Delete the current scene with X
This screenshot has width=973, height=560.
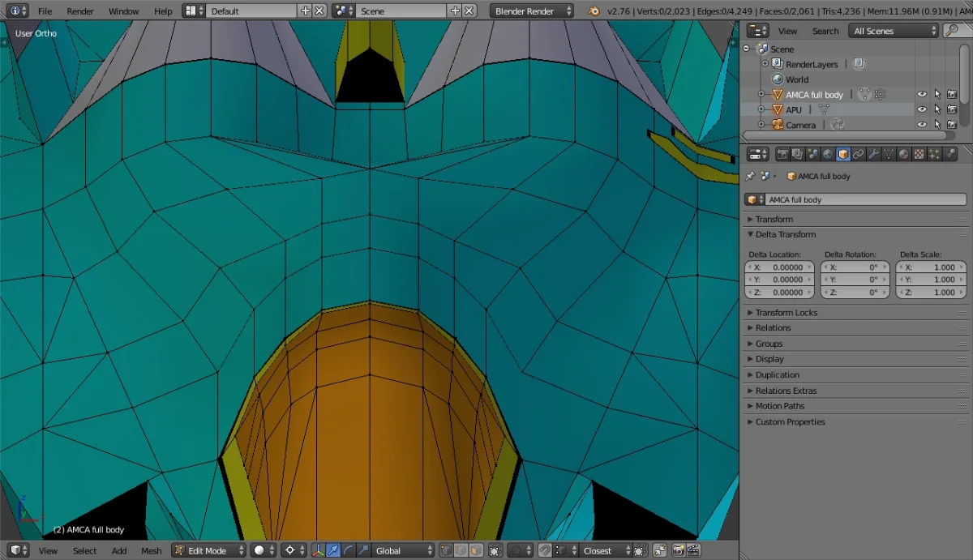click(469, 11)
